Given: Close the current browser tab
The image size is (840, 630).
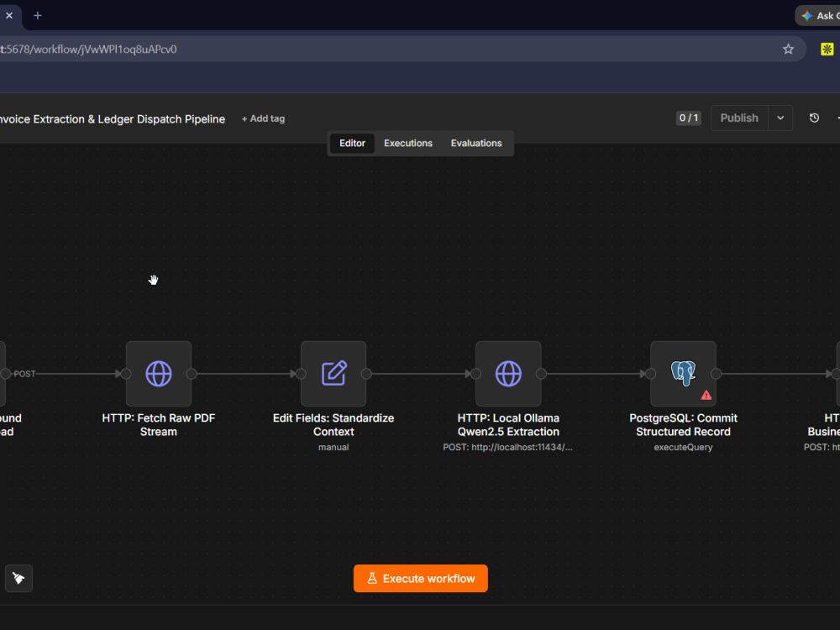Looking at the screenshot, I should (x=9, y=15).
